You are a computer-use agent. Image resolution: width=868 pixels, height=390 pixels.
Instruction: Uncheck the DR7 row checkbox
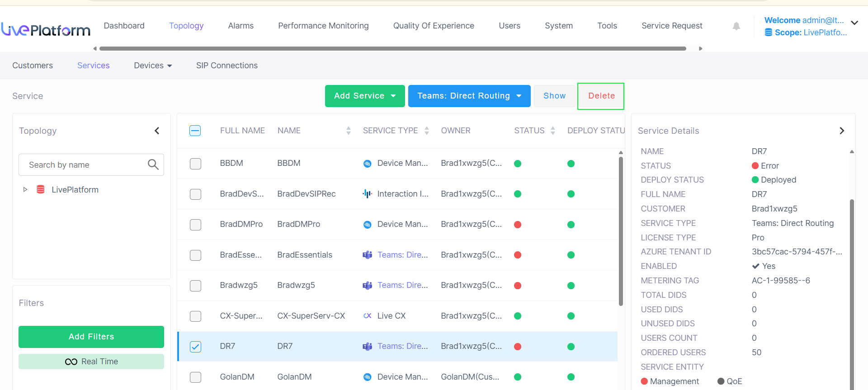tap(195, 347)
